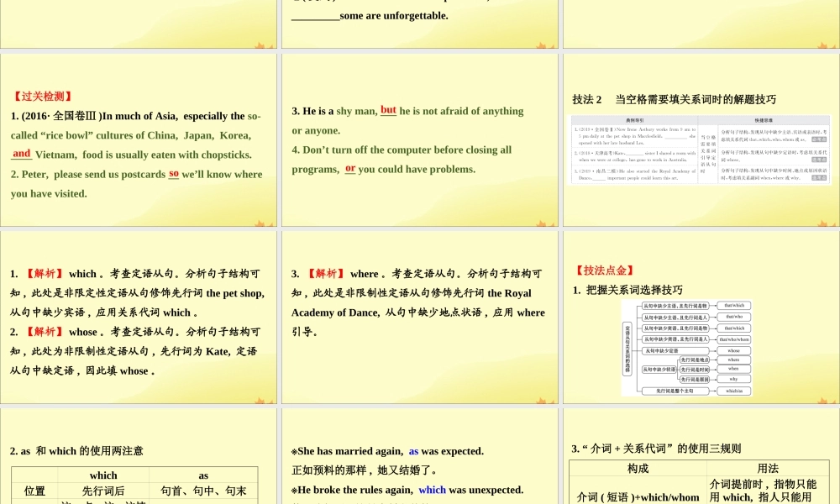The image size is (840, 504).
Task: Click the blue 'which' in 'which was unexpected'
Action: tap(433, 490)
